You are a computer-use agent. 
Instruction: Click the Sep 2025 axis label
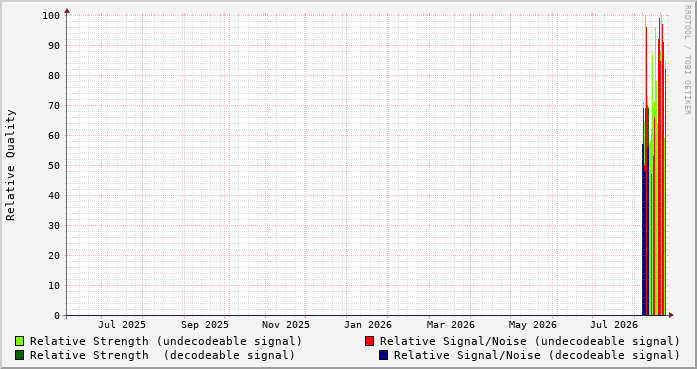(205, 325)
